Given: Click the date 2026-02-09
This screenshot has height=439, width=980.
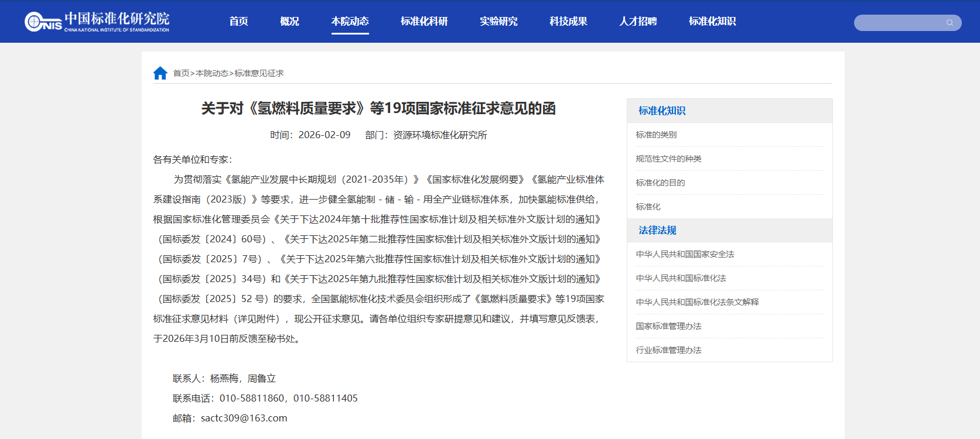Looking at the screenshot, I should coord(325,135).
